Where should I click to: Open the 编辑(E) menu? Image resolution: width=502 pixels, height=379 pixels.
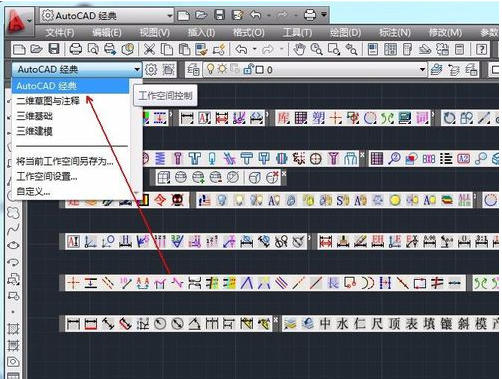click(107, 33)
